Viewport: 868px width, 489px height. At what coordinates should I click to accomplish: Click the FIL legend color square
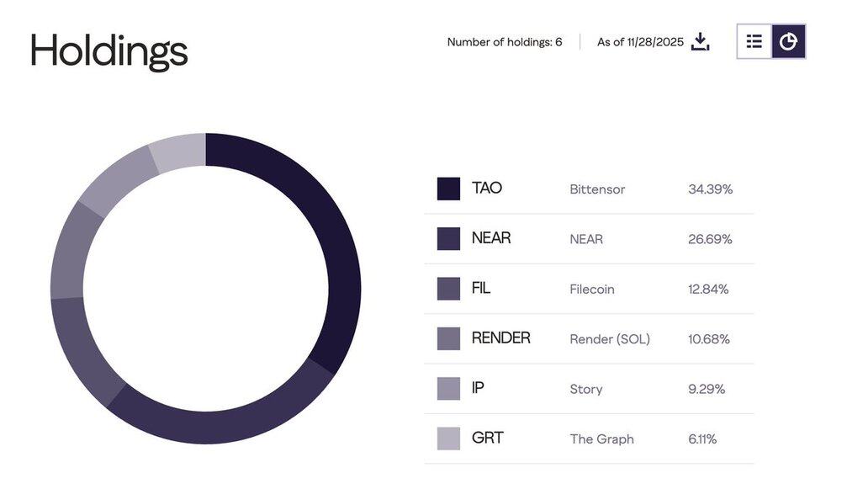(x=448, y=289)
